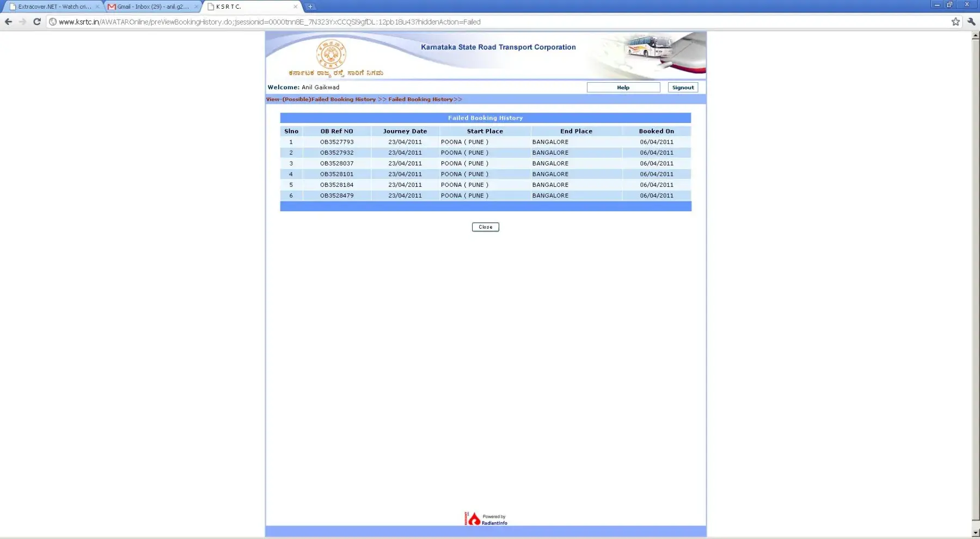Open View-(Possible)Failed Booking History breadcrumb link
The image size is (980, 539).
321,99
